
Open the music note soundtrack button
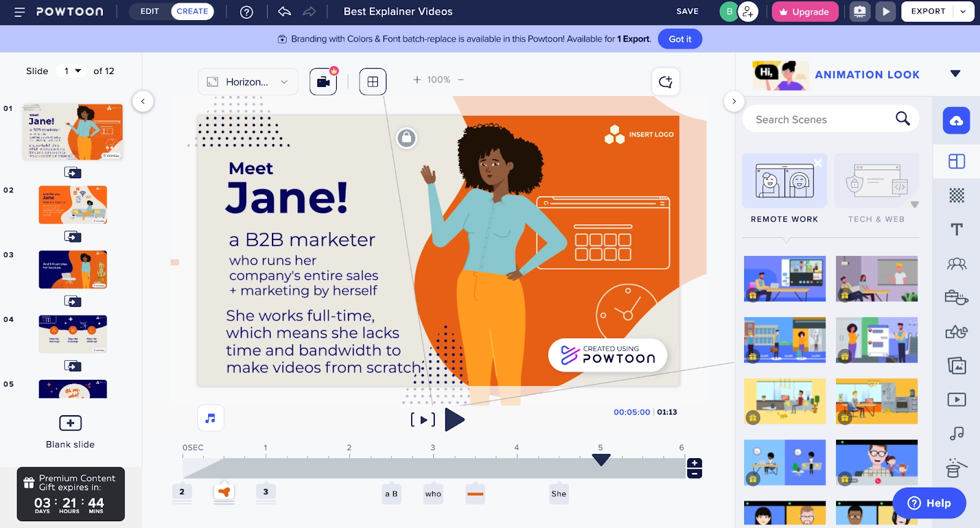[x=211, y=418]
